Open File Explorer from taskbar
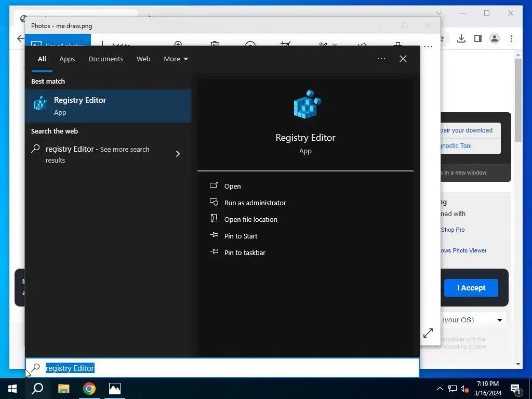 pos(63,389)
